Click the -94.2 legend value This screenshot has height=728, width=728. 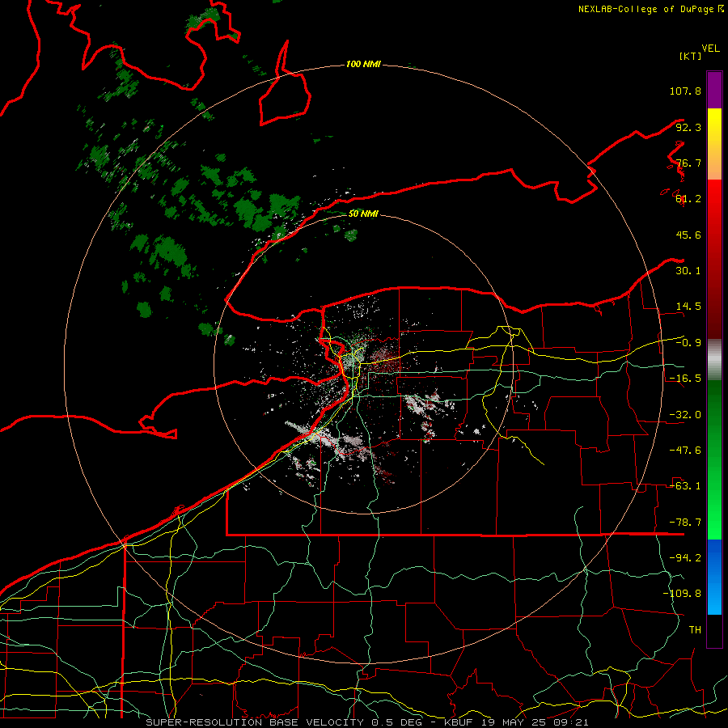685,557
